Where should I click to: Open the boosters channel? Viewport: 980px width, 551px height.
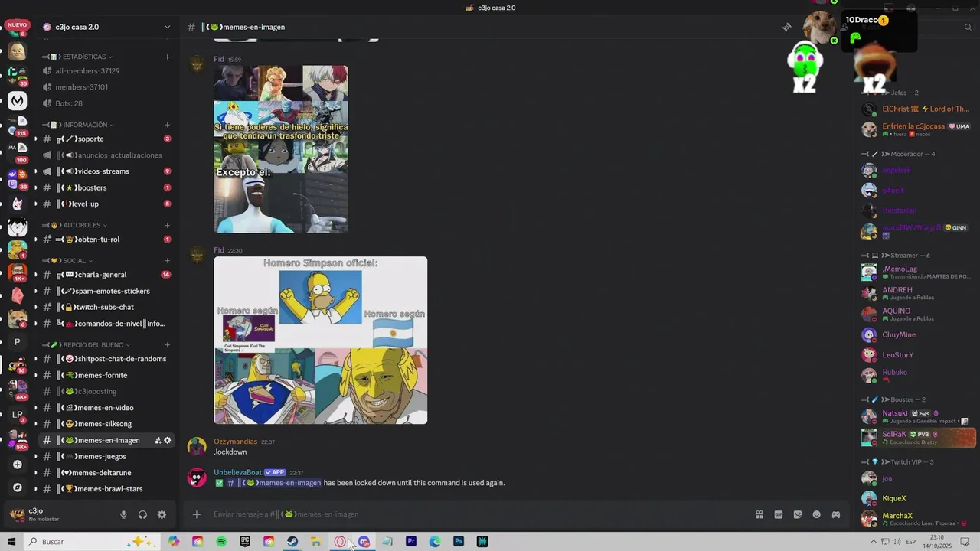(106, 187)
